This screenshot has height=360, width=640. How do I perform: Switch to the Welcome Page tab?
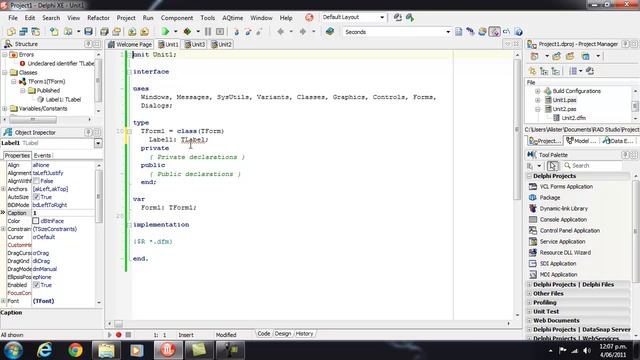tap(130, 44)
